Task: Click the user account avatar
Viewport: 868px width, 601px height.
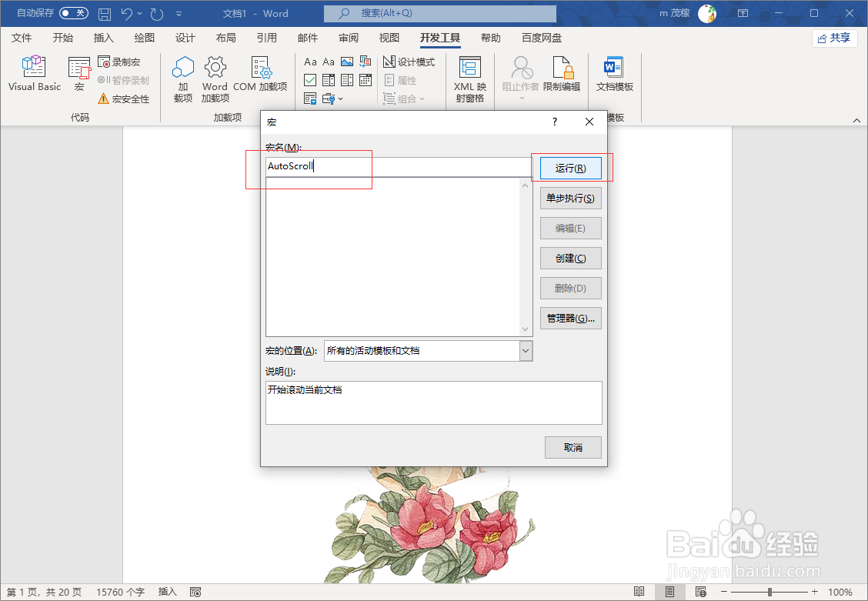Action: (x=707, y=13)
